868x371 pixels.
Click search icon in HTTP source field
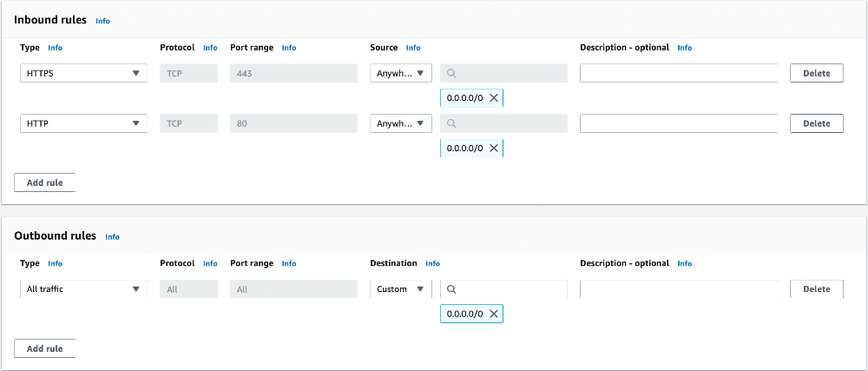tap(452, 124)
